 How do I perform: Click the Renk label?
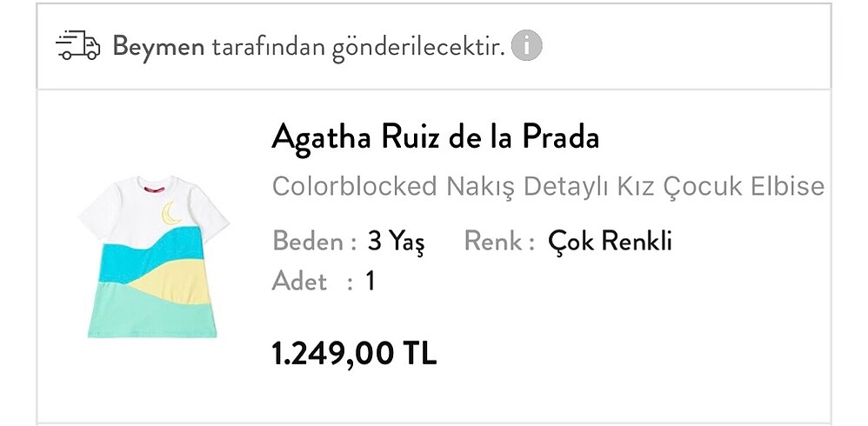494,241
